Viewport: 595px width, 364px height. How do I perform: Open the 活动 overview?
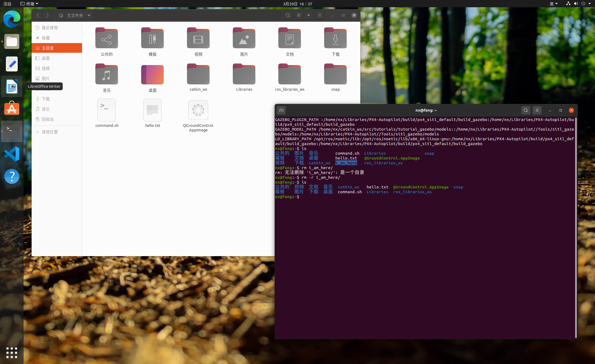point(7,4)
